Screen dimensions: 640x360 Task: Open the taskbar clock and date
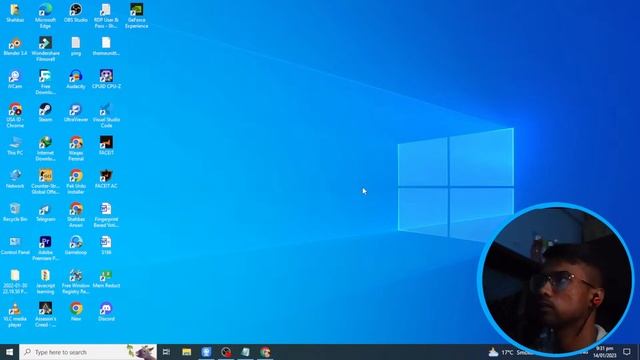(x=605, y=352)
